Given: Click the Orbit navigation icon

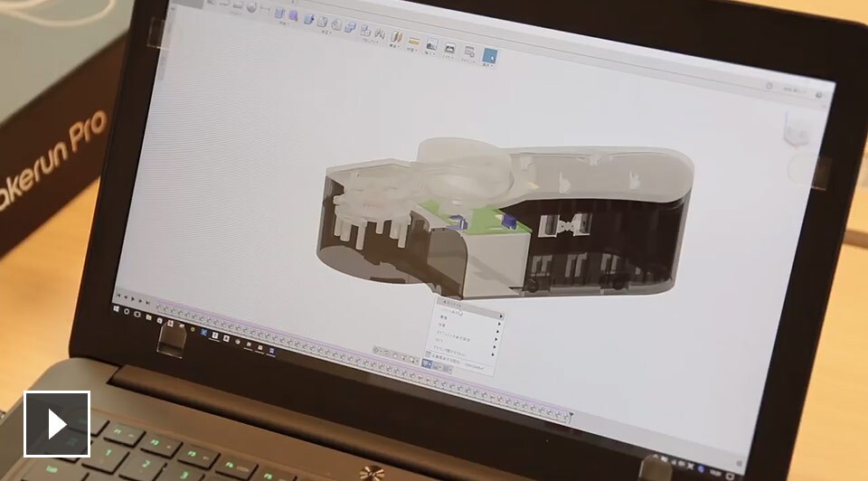Looking at the screenshot, I should tap(375, 351).
